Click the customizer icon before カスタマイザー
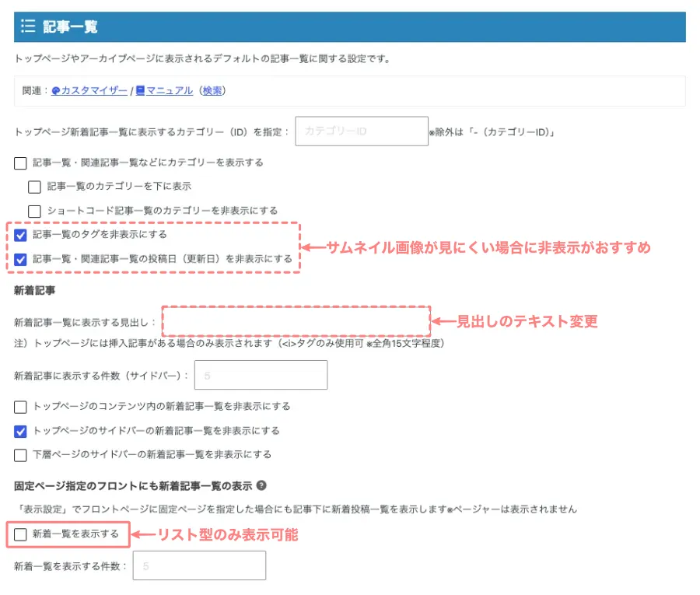 [x=56, y=91]
